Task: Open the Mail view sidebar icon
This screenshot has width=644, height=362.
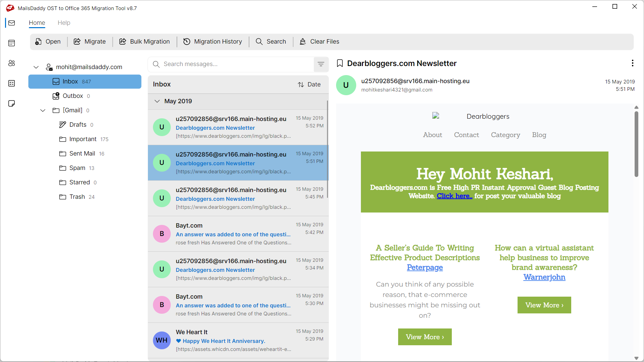Action: tap(12, 23)
